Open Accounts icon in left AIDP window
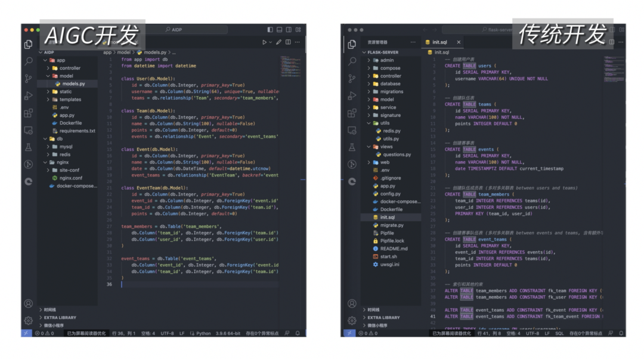This screenshot has width=644, height=359. (x=29, y=304)
